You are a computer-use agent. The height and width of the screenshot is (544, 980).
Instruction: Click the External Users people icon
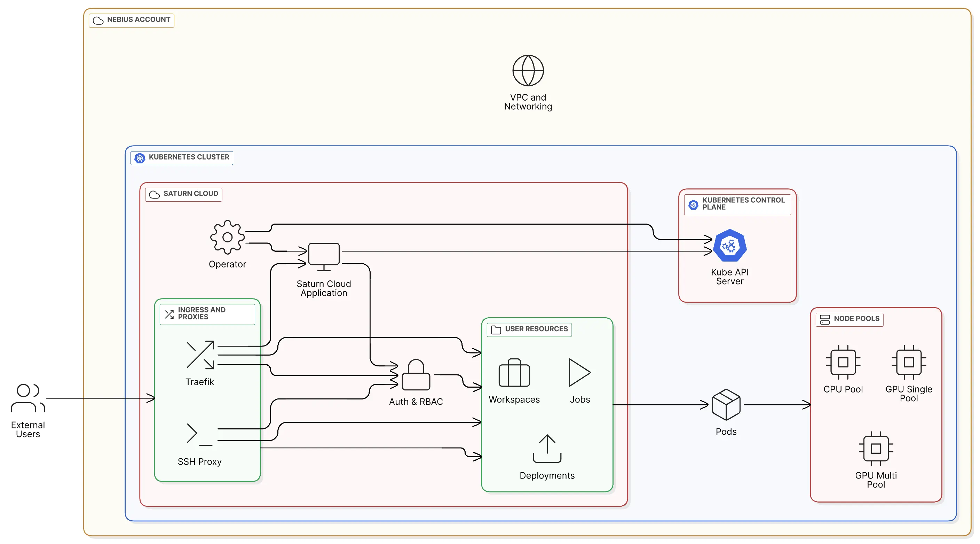coord(28,398)
